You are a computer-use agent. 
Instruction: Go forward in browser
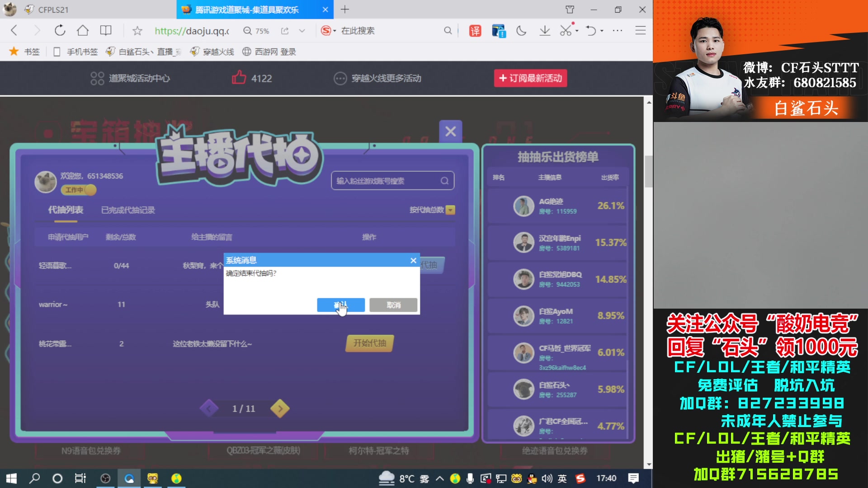coord(37,31)
